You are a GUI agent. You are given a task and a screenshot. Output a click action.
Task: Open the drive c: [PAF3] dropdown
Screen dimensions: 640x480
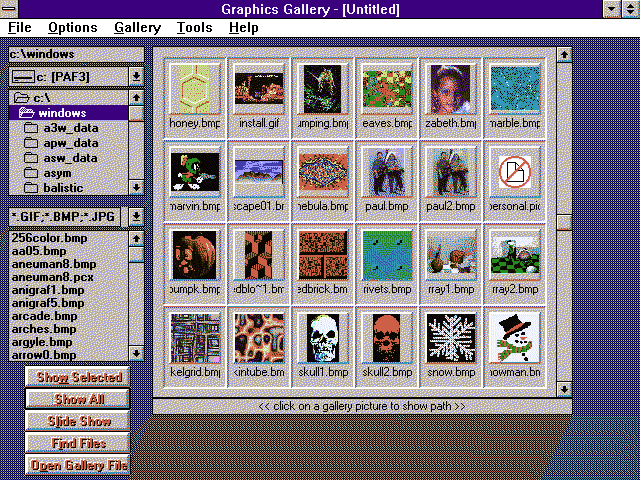(136, 76)
